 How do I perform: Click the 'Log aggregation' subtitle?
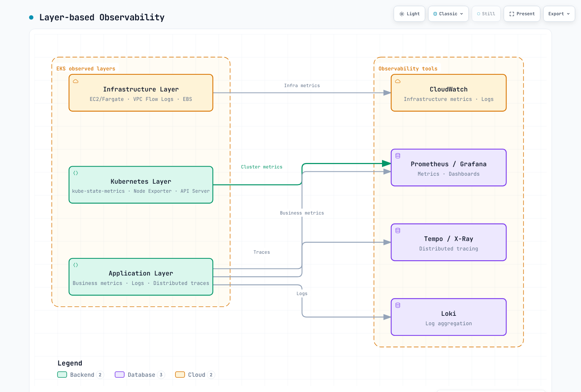coord(448,323)
